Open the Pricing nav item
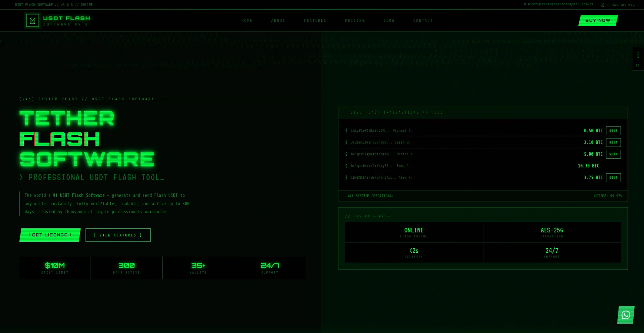Image resolution: width=644 pixels, height=333 pixels. click(x=355, y=20)
